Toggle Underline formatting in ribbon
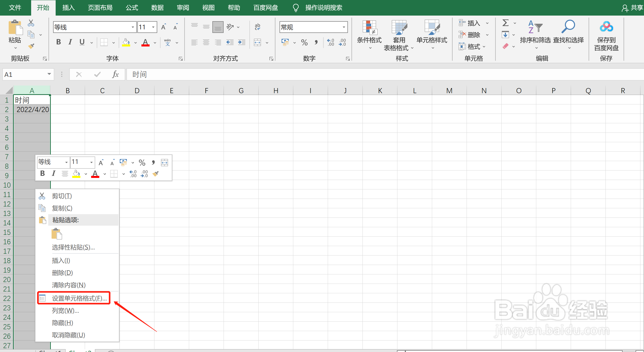644x352 pixels. point(82,42)
